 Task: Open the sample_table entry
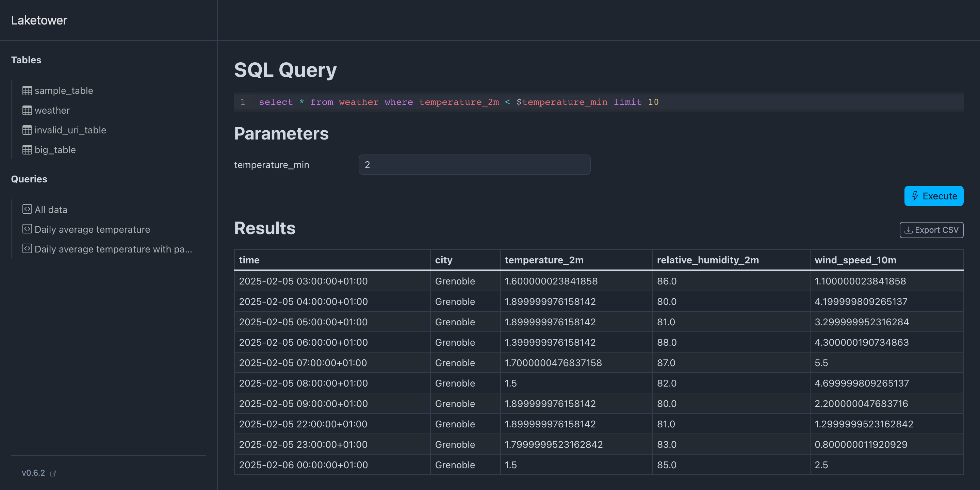pos(64,91)
